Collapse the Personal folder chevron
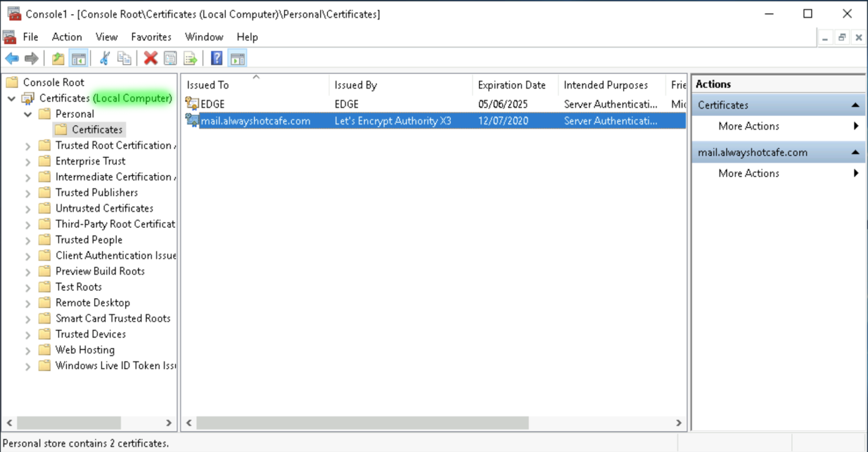The width and height of the screenshot is (868, 452). pos(28,114)
